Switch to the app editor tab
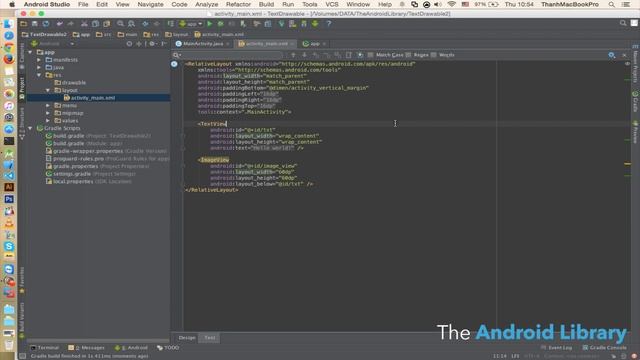The image size is (640, 360). tap(314, 44)
